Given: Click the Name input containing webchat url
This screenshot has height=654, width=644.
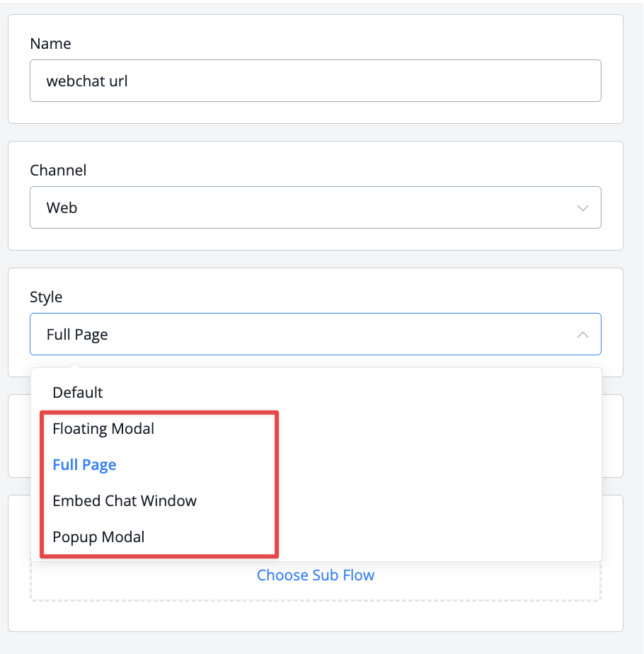Looking at the screenshot, I should (316, 81).
